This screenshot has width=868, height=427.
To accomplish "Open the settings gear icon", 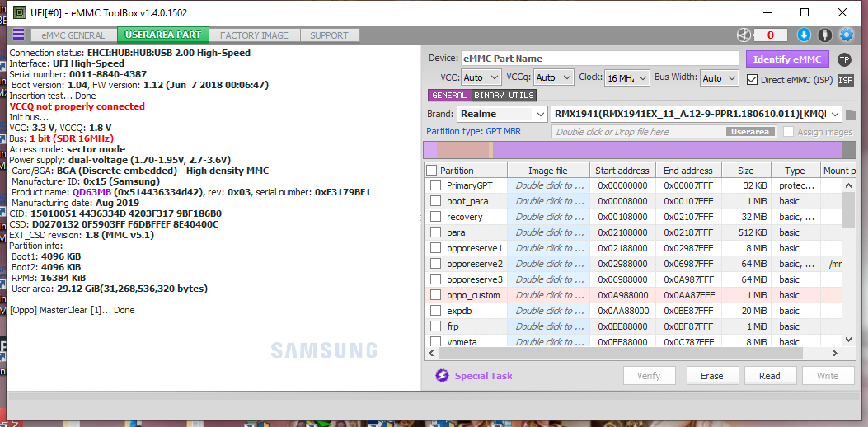I will [x=847, y=35].
